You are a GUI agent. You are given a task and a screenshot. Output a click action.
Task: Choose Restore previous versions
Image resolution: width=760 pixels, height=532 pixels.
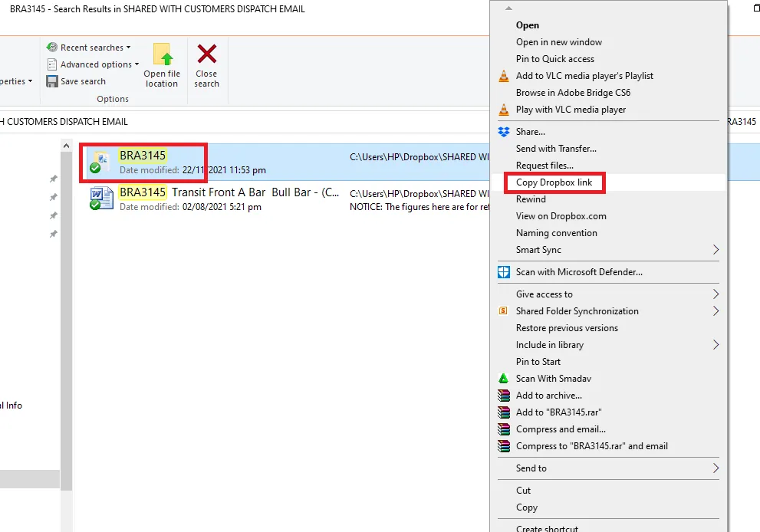pos(567,328)
